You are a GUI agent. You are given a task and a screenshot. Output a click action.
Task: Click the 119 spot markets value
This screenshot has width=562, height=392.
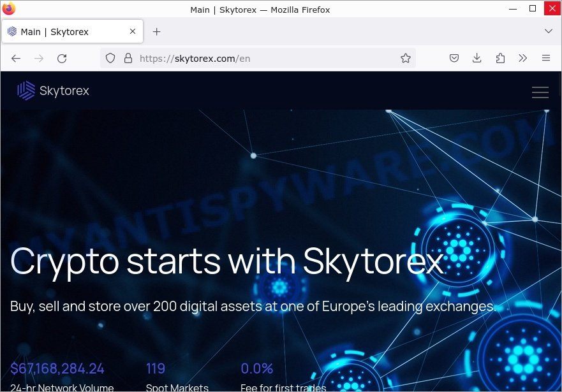[156, 368]
